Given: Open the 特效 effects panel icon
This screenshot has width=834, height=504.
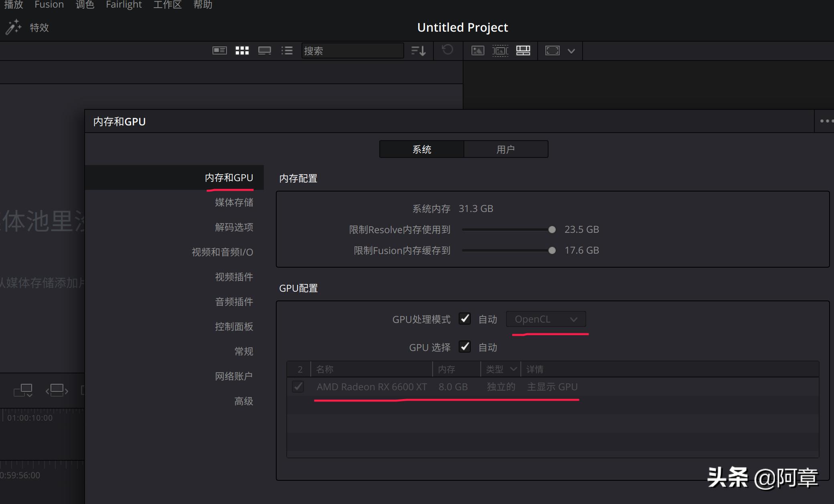Looking at the screenshot, I should tap(13, 27).
